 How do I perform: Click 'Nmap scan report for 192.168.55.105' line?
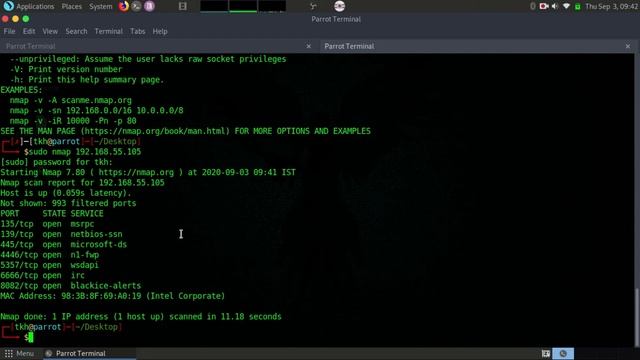[x=82, y=182]
